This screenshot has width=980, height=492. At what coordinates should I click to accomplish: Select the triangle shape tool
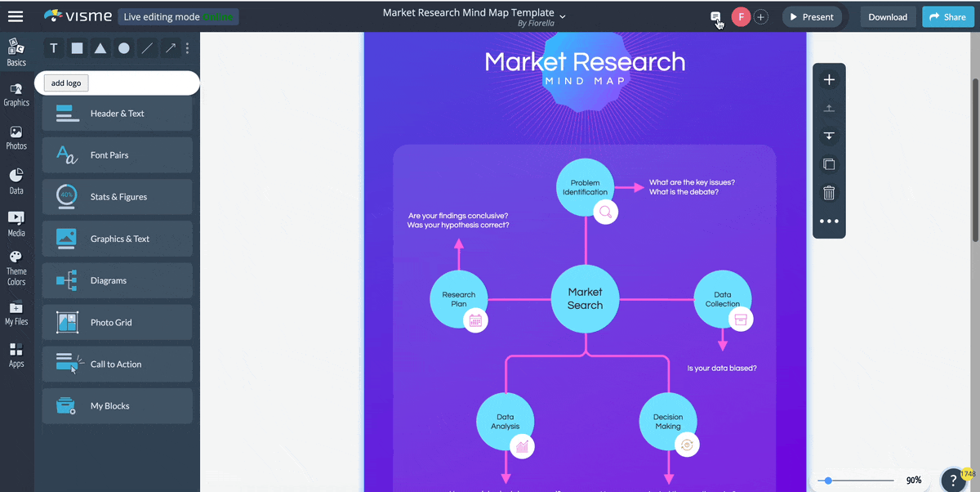[x=100, y=48]
